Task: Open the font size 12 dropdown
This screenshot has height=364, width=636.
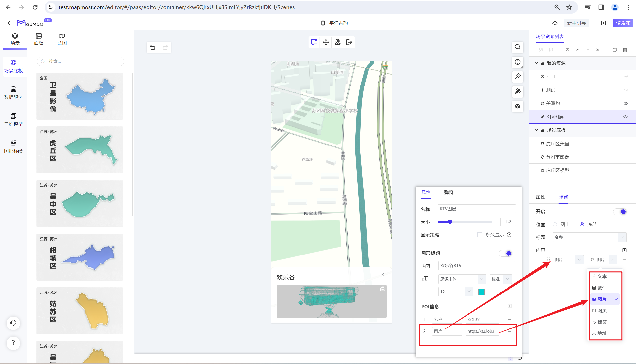Action: pyautogui.click(x=456, y=292)
